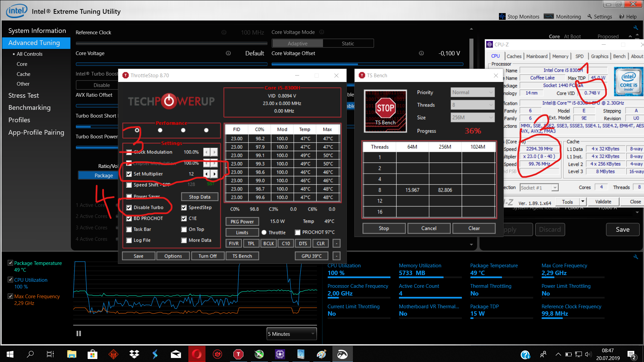Open Stress Test in XTU sidebar
The image size is (644, 362).
pyautogui.click(x=24, y=95)
